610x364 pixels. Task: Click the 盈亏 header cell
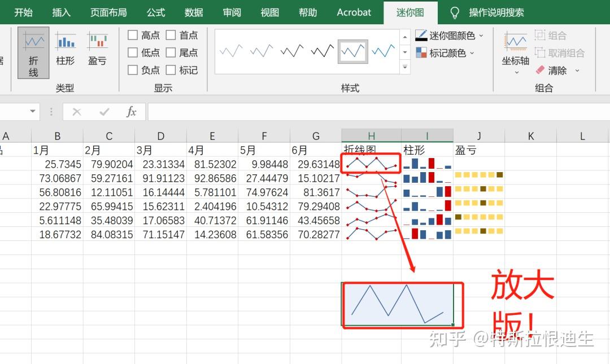pos(479,150)
